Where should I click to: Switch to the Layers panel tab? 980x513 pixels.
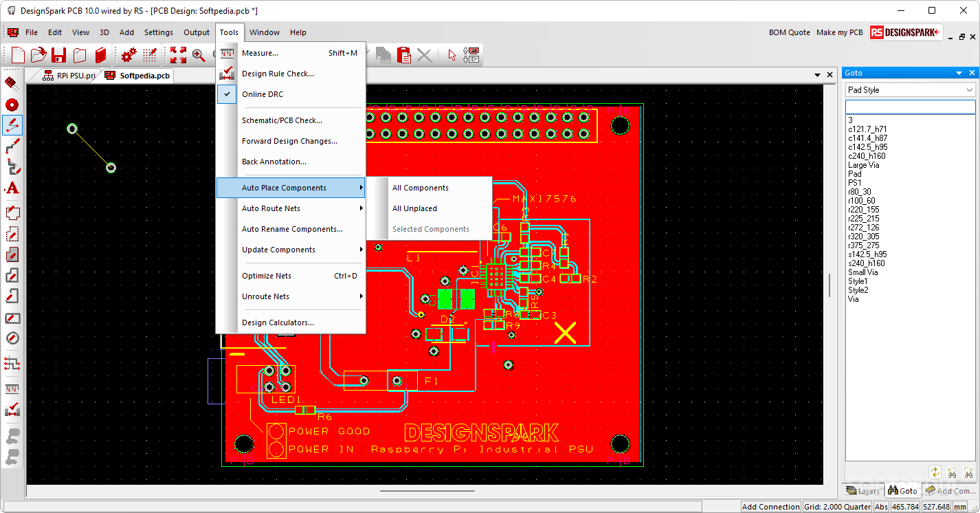pyautogui.click(x=862, y=491)
